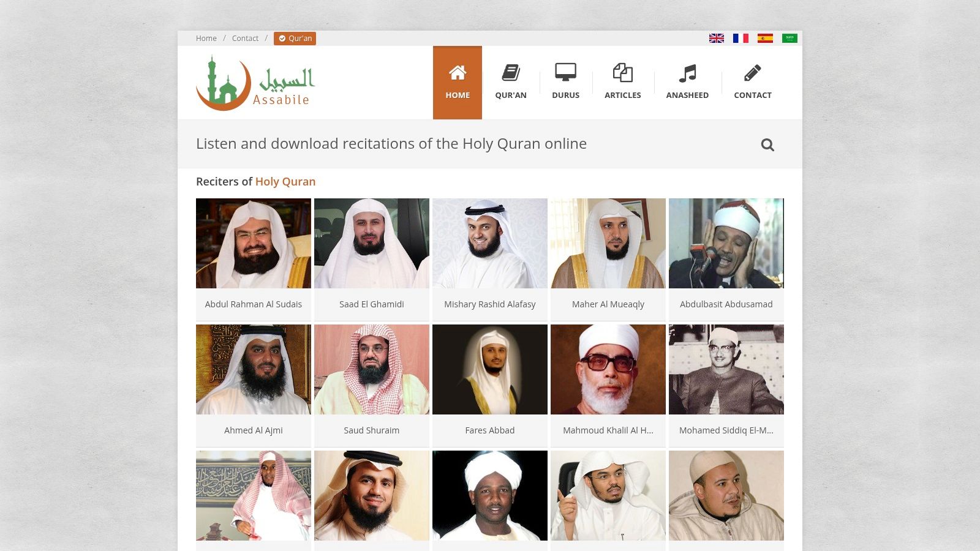Open the Contact page via its pencil icon
This screenshot has height=551, width=980.
(753, 72)
